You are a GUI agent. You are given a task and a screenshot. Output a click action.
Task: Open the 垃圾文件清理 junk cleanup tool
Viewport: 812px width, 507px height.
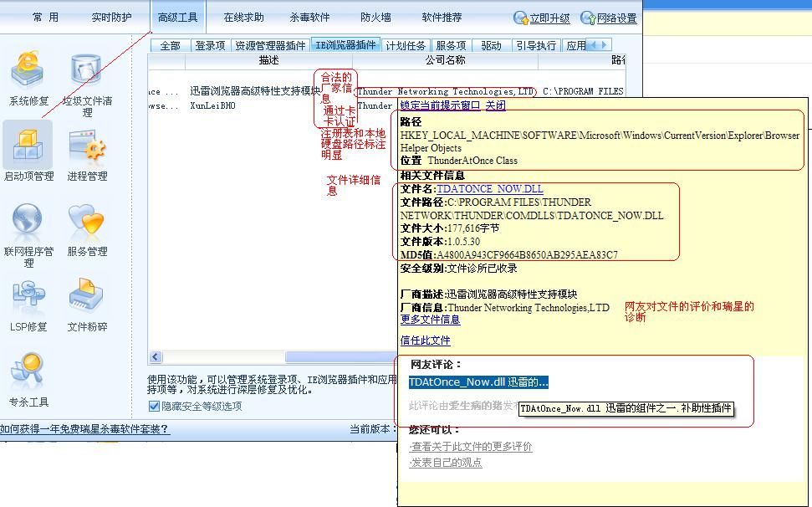point(86,85)
